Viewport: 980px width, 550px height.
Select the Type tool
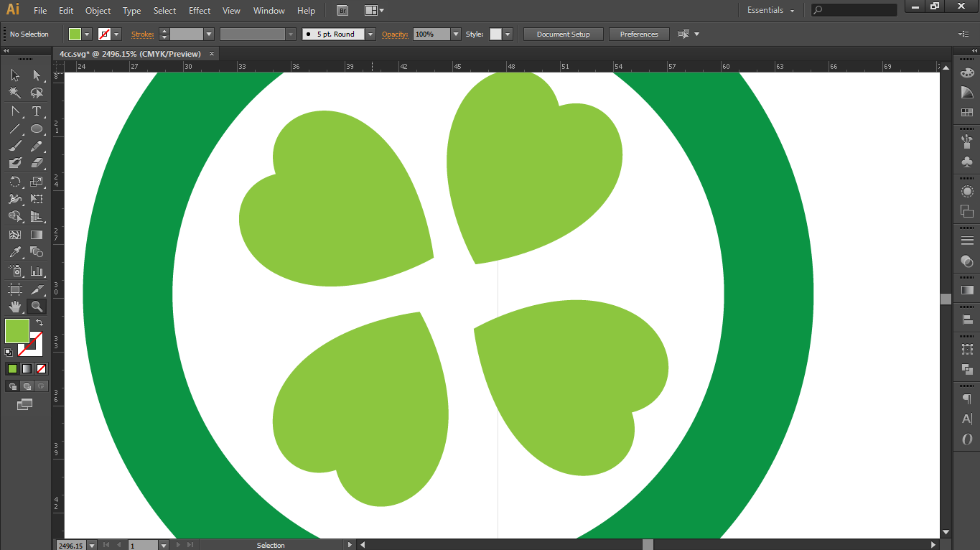[37, 111]
